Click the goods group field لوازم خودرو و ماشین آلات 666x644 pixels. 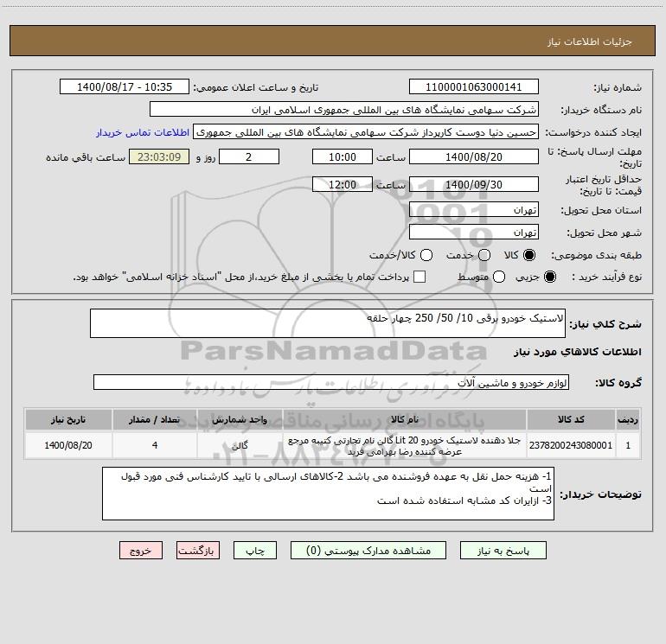331,382
